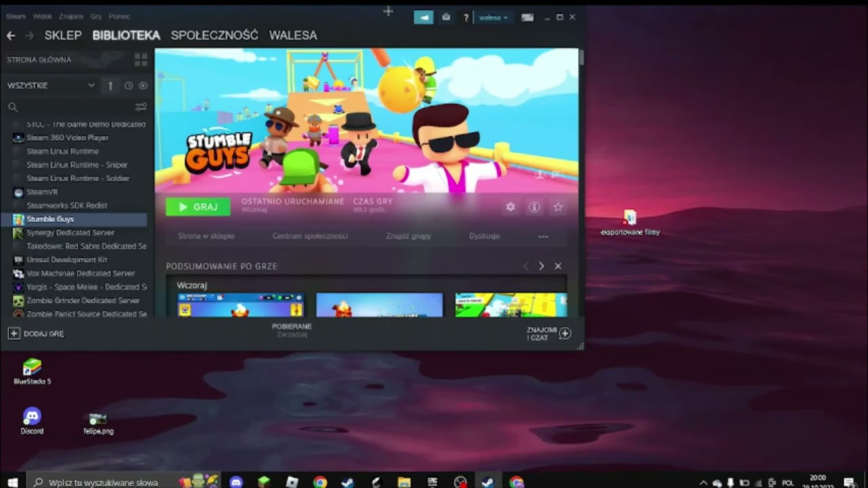Open BlueStacks 5 desktop icon

[32, 372]
